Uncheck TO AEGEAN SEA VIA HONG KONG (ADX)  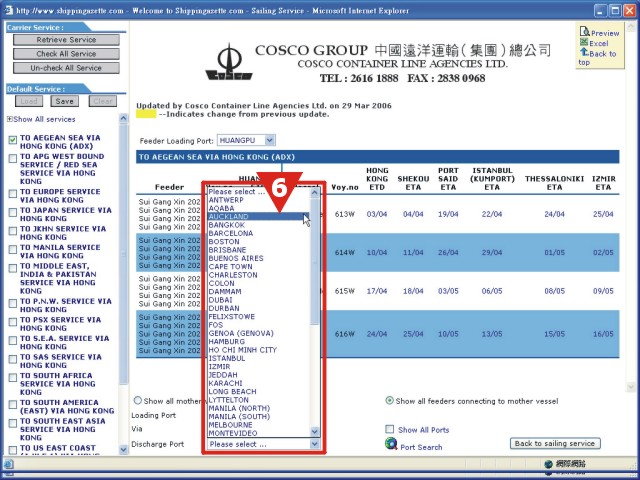(x=13, y=140)
